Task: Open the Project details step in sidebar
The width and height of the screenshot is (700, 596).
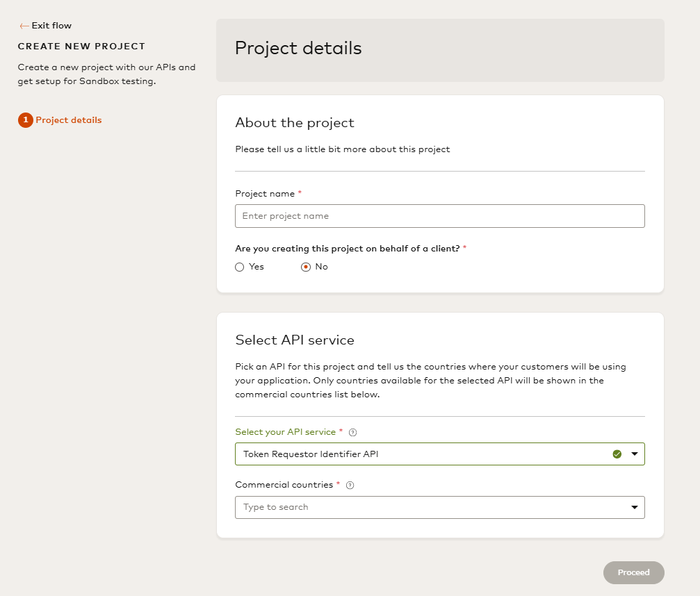Action: click(x=68, y=120)
